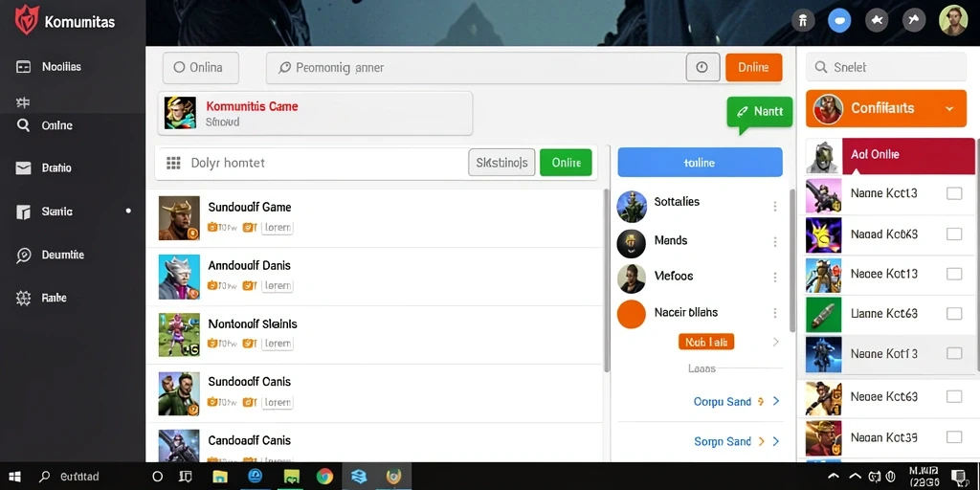Open the Komunitas Game card
Viewport: 980px width, 490px height.
[x=315, y=114]
